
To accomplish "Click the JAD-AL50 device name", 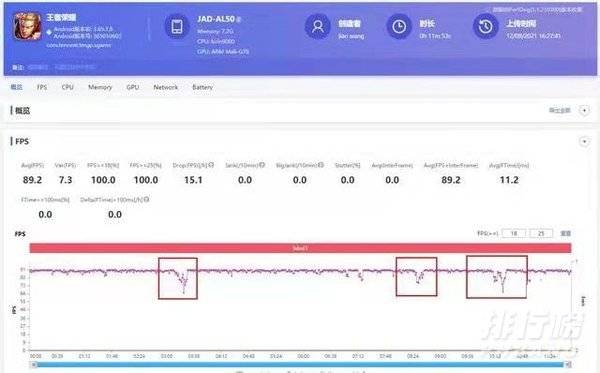I will (x=216, y=19).
